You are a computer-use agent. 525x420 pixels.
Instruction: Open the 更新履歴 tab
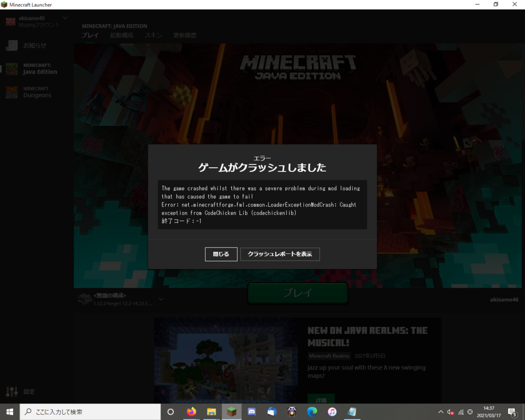point(185,35)
